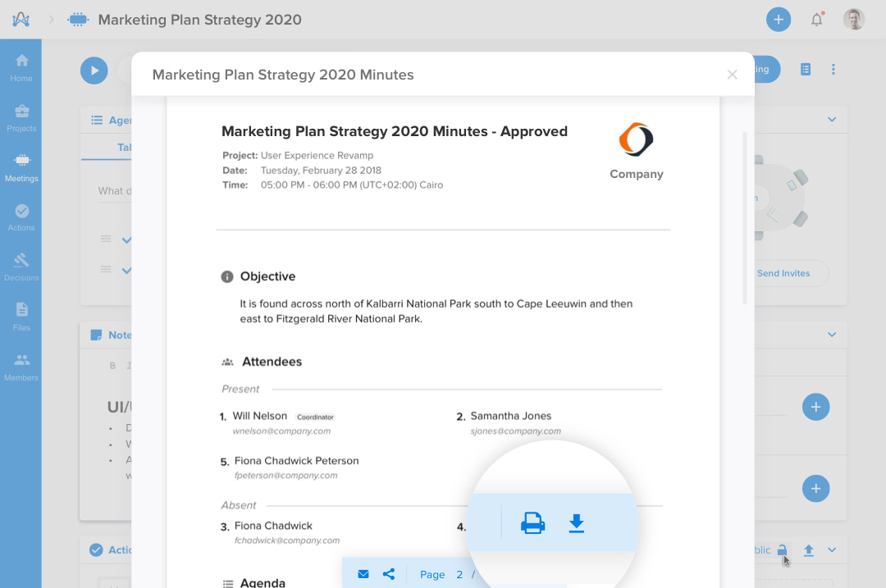Click wnelson@company.com email
886x588 pixels.
tap(281, 431)
